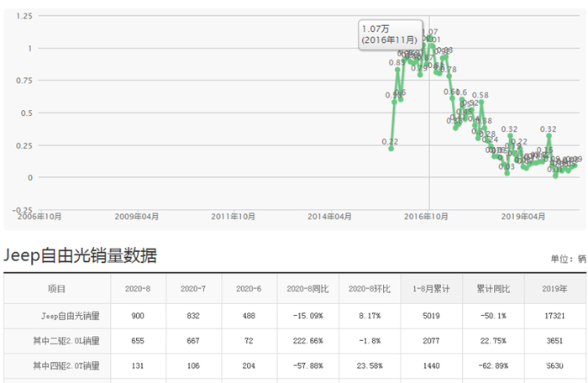Click the 2020-7 column header
The width and height of the screenshot is (588, 383).
point(193,289)
